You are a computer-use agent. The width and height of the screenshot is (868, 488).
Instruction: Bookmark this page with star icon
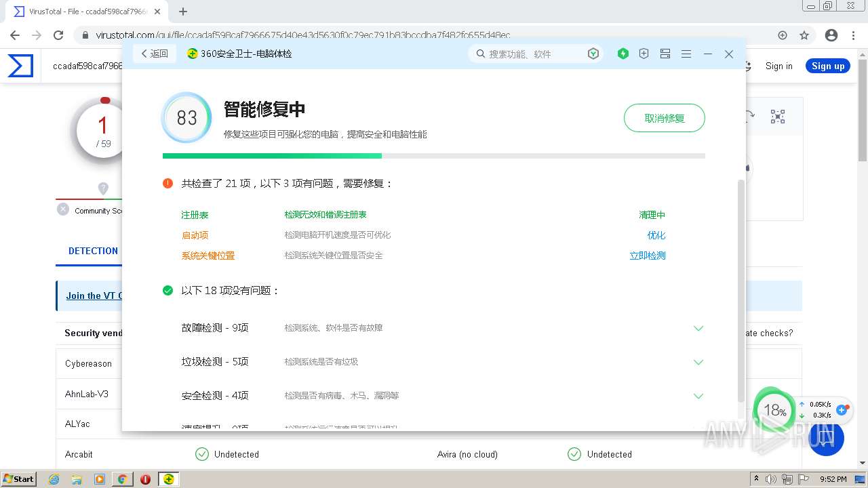pos(804,35)
